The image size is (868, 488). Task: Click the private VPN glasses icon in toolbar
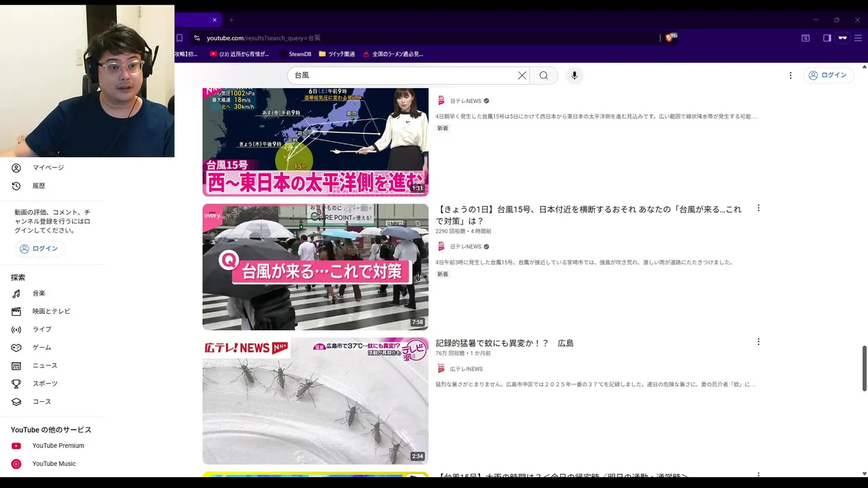click(843, 38)
